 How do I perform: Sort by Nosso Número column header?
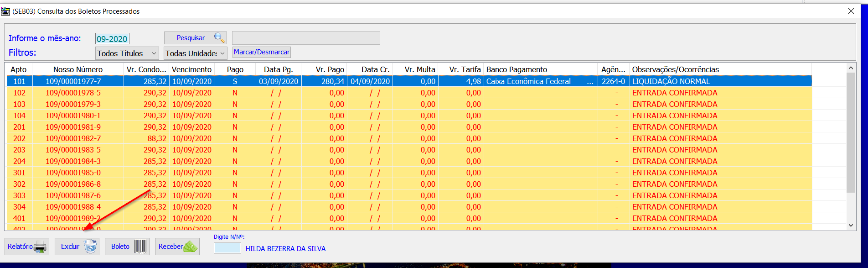pos(78,69)
